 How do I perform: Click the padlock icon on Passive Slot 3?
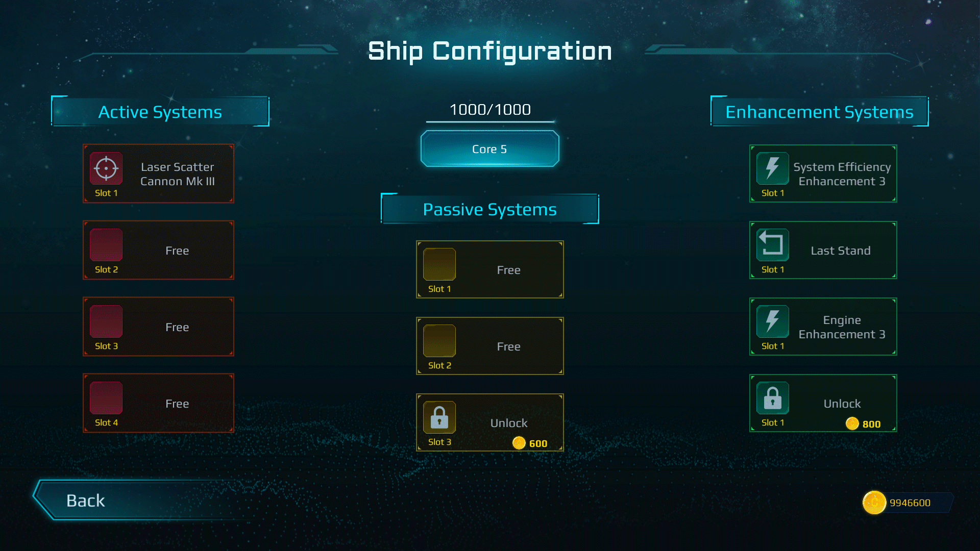439,417
